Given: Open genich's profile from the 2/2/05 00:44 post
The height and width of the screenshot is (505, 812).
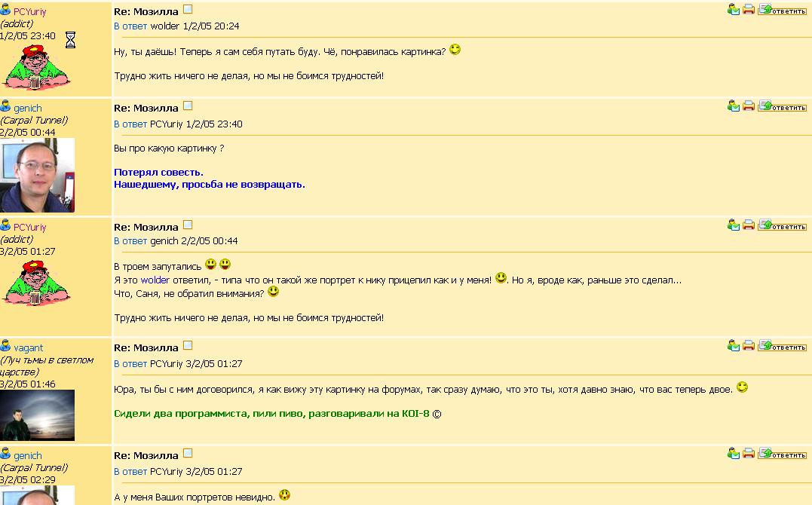Looking at the screenshot, I should pyautogui.click(x=28, y=109).
